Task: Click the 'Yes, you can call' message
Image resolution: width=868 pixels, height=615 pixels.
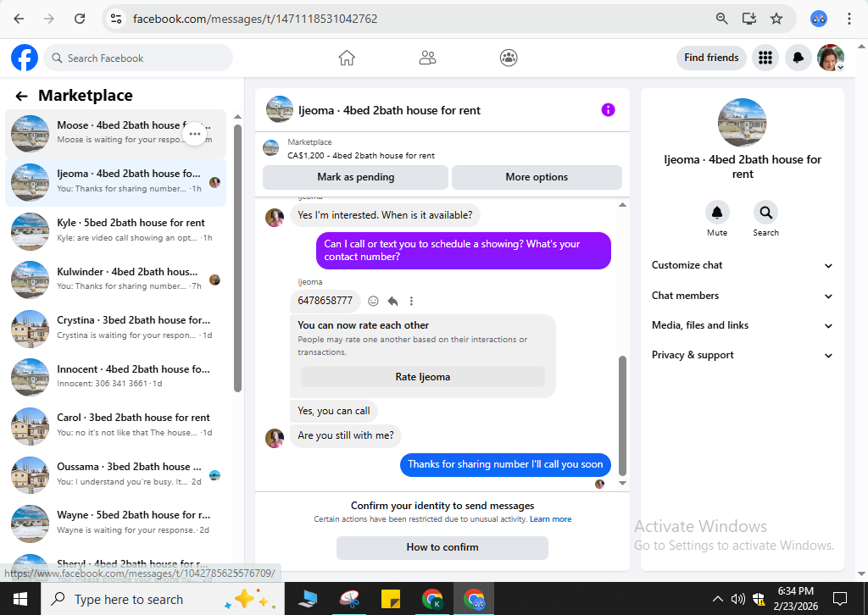Action: pos(334,411)
